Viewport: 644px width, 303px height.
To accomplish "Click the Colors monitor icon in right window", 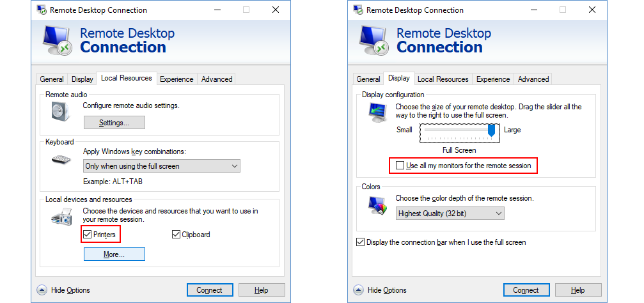I will pyautogui.click(x=378, y=206).
